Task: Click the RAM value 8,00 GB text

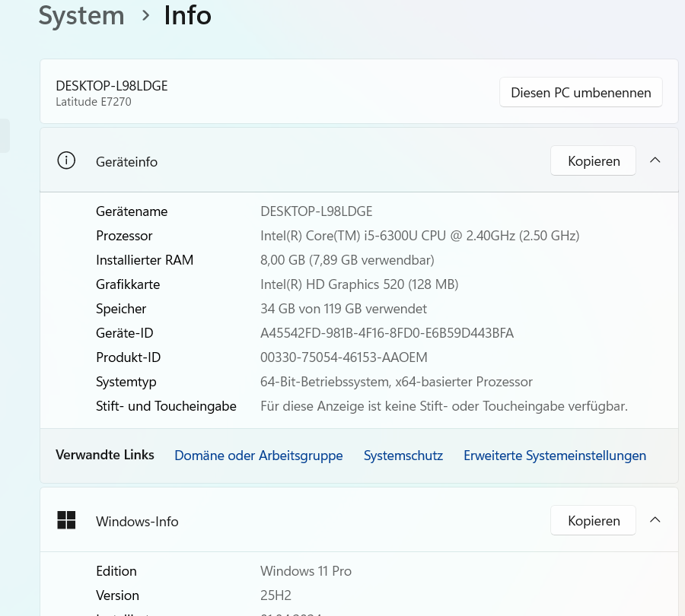Action: [x=347, y=260]
